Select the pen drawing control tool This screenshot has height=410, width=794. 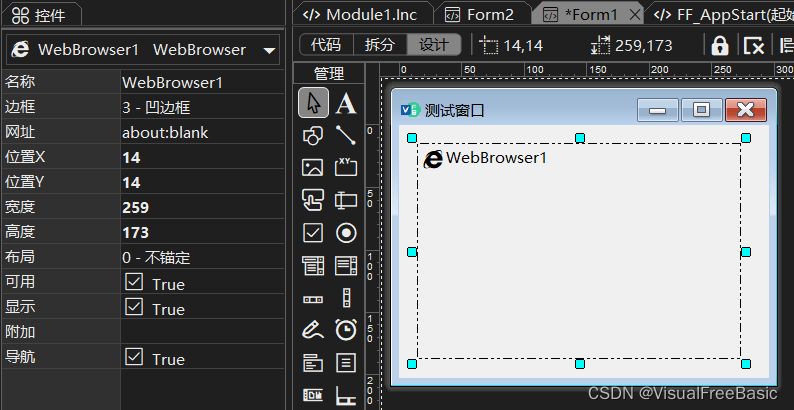313,330
